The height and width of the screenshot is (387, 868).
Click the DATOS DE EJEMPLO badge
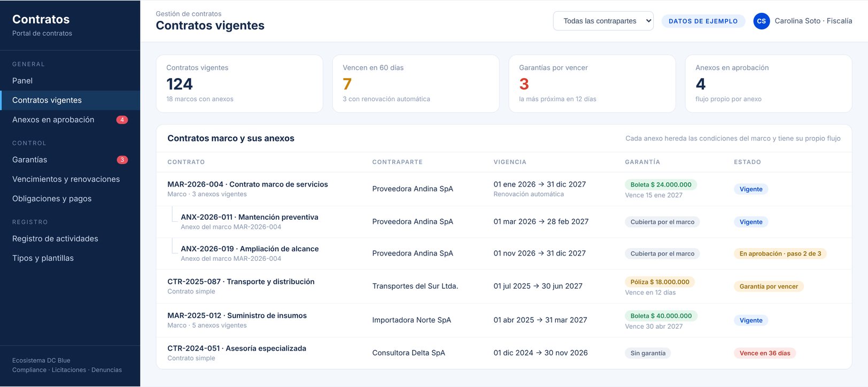click(x=703, y=21)
